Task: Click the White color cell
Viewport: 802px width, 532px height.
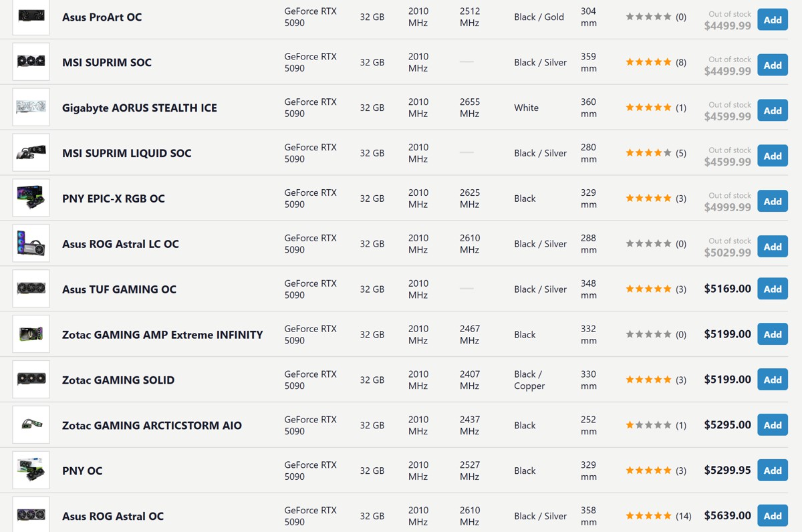Action: click(526, 108)
